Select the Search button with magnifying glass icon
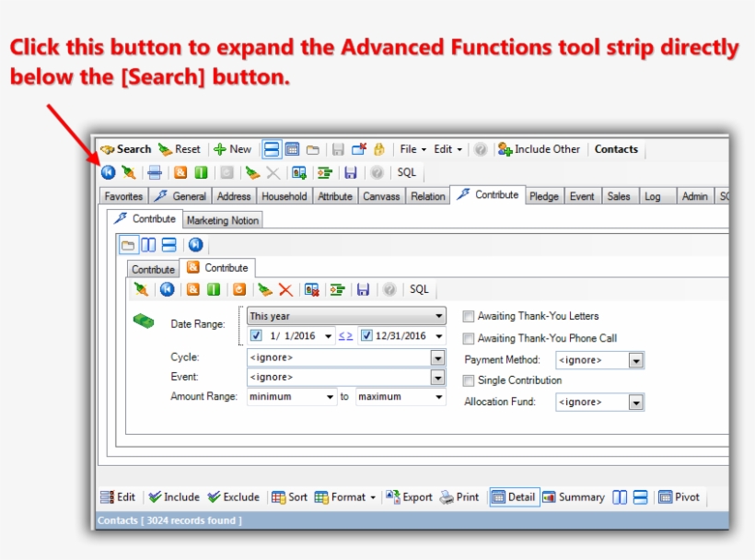Viewport: 755px width, 560px height. click(126, 148)
